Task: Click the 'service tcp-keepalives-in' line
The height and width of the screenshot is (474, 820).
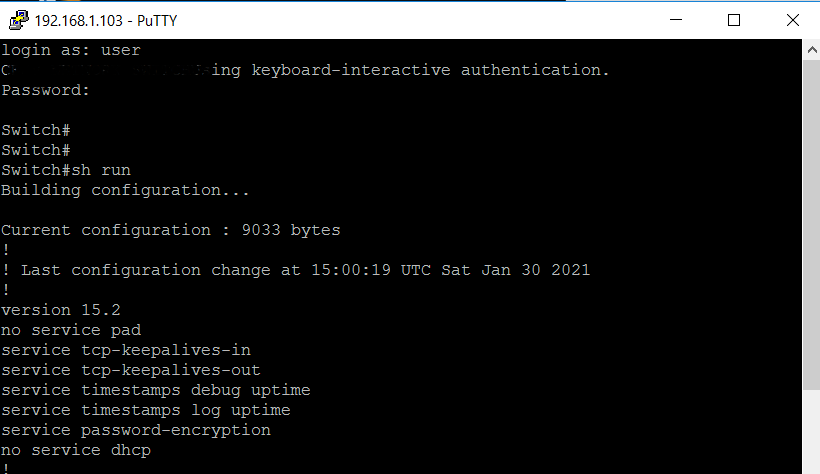Action: click(126, 350)
